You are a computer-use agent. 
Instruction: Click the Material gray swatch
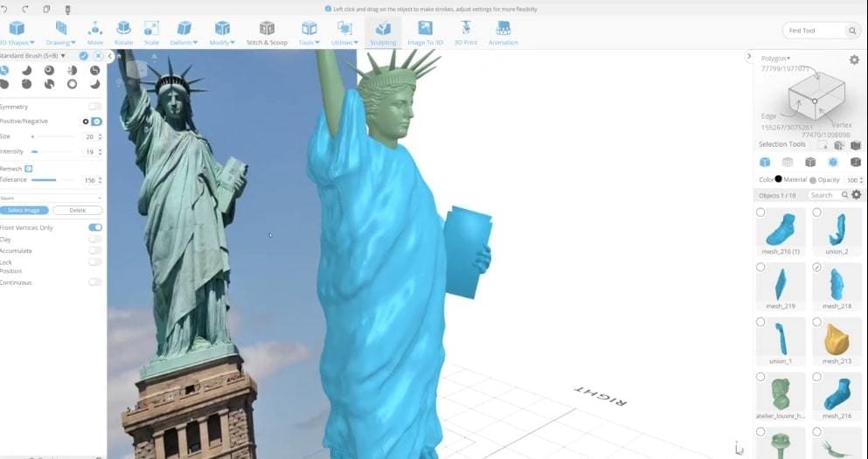(x=813, y=180)
